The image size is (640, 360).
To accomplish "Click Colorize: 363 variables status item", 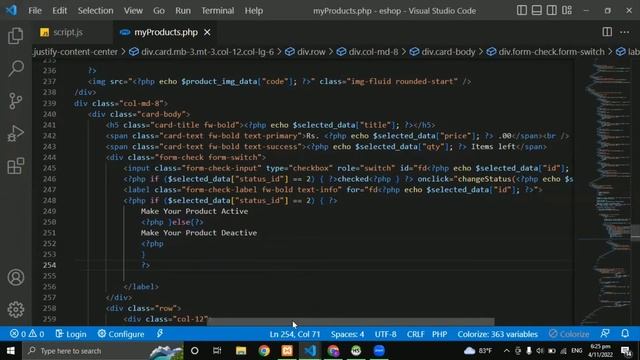I will (x=497, y=334).
